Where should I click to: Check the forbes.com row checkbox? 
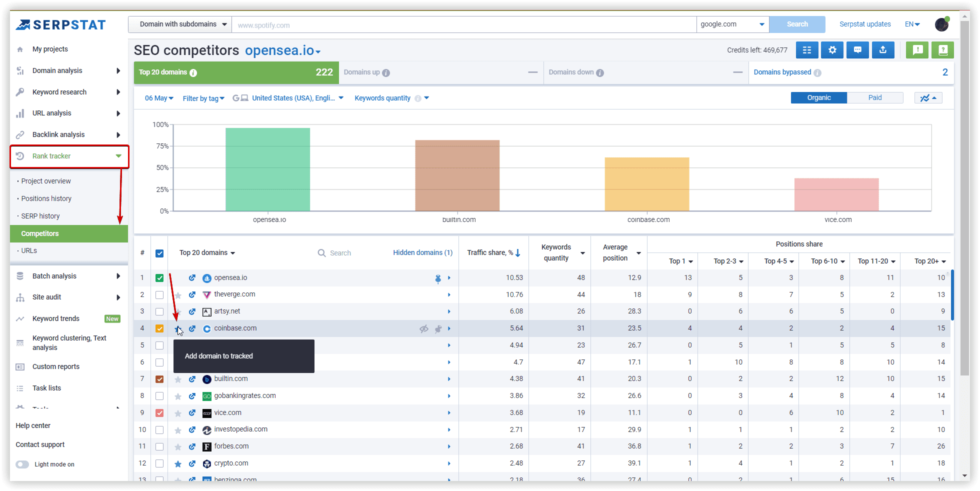159,446
